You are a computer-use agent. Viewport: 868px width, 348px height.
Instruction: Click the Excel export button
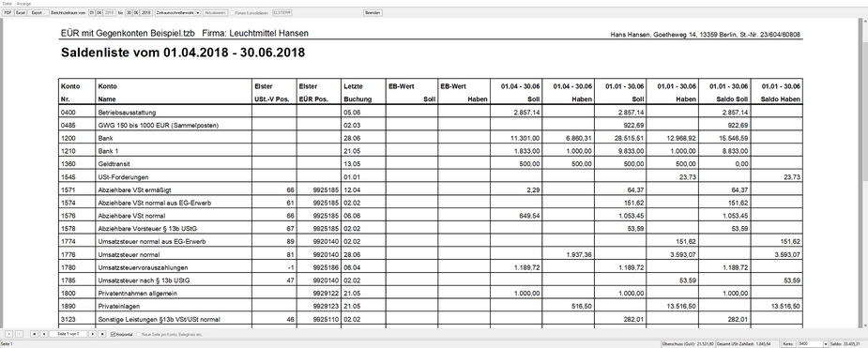[21, 12]
